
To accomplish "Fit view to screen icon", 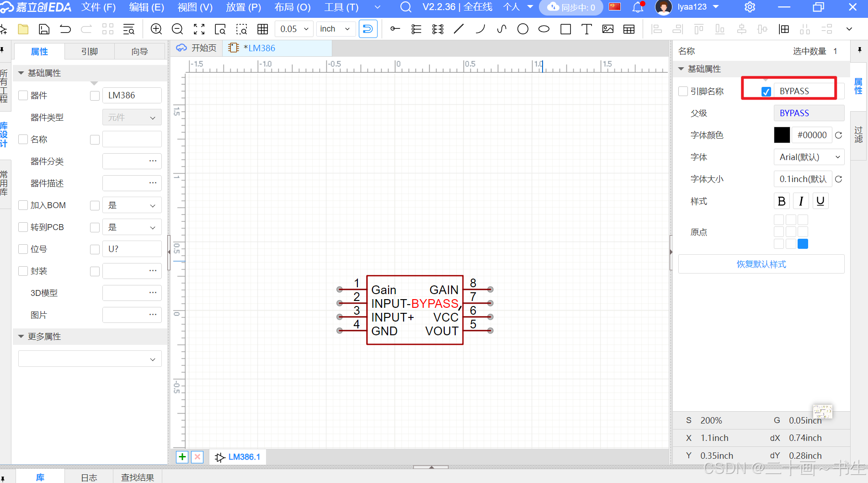I will click(199, 29).
